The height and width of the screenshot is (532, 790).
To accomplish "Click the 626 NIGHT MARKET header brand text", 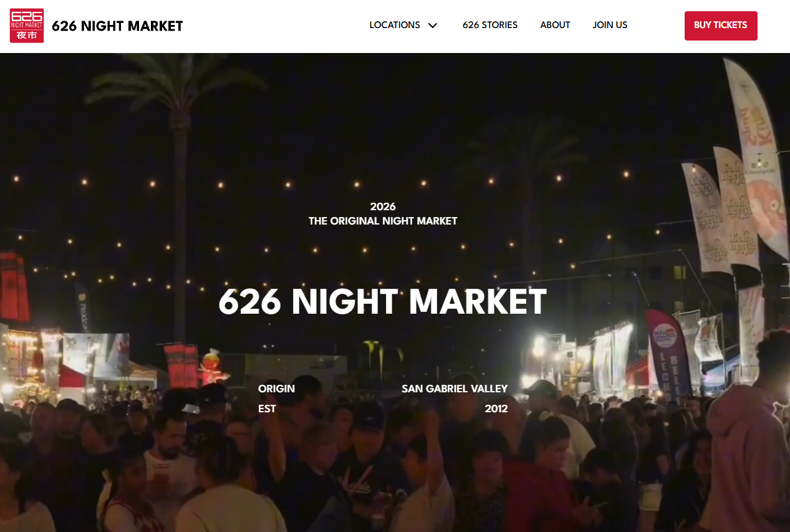I will point(117,26).
